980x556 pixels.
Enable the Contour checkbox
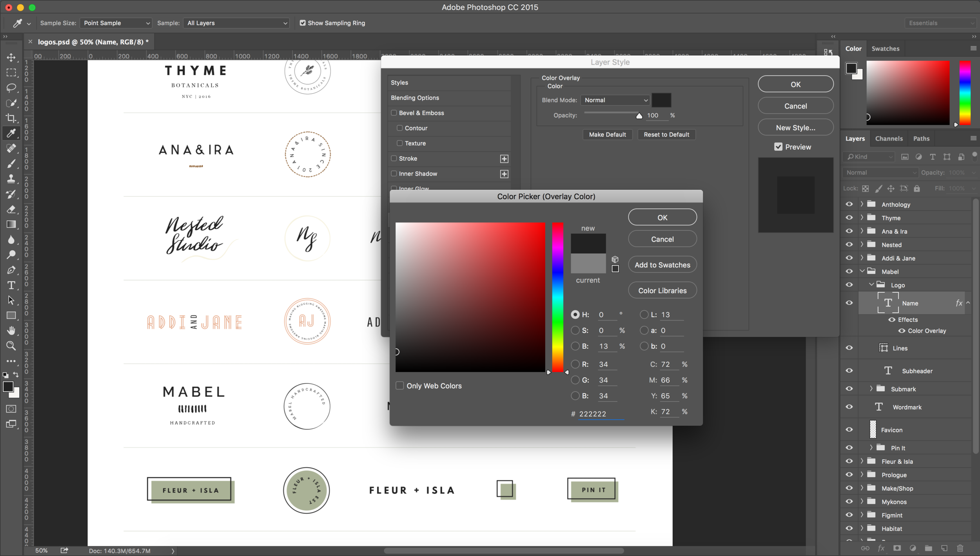coord(400,128)
